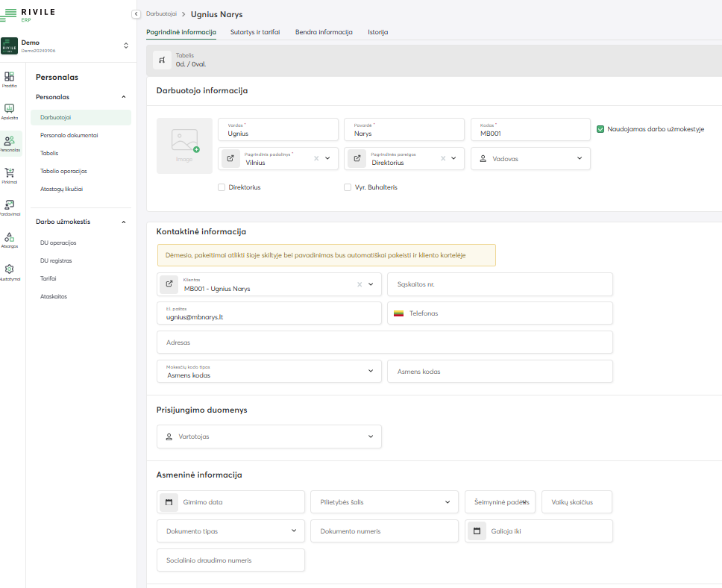Open Atostogų likučiai in Personalas menu
Image resolution: width=722 pixels, height=588 pixels.
pos(61,189)
